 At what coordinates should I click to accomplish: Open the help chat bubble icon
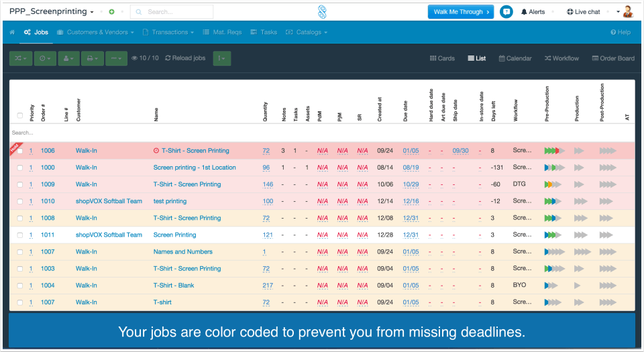pos(506,12)
